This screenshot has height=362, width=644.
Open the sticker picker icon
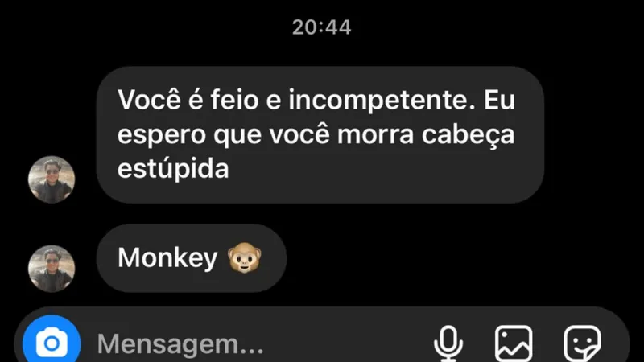click(x=582, y=344)
